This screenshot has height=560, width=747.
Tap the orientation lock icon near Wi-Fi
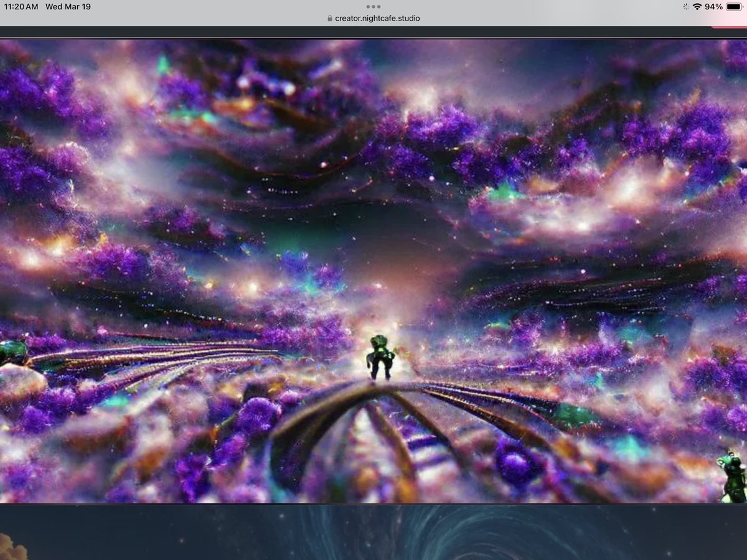[686, 6]
